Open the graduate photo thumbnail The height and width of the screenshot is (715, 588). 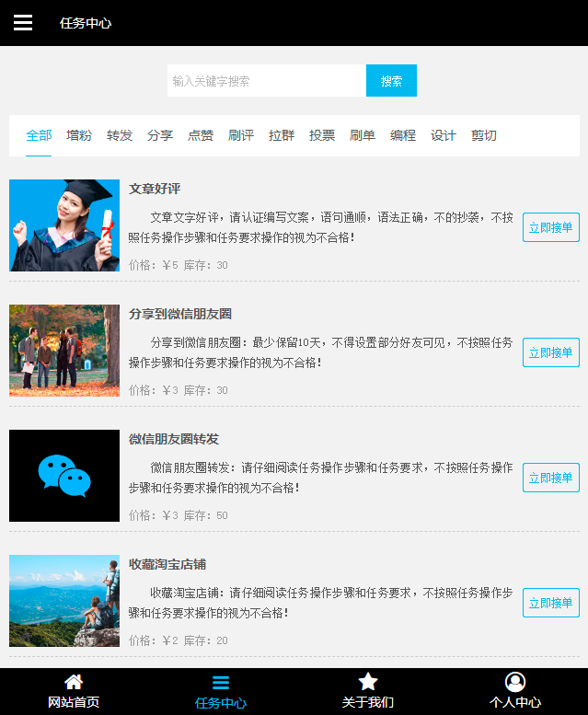coord(64,225)
